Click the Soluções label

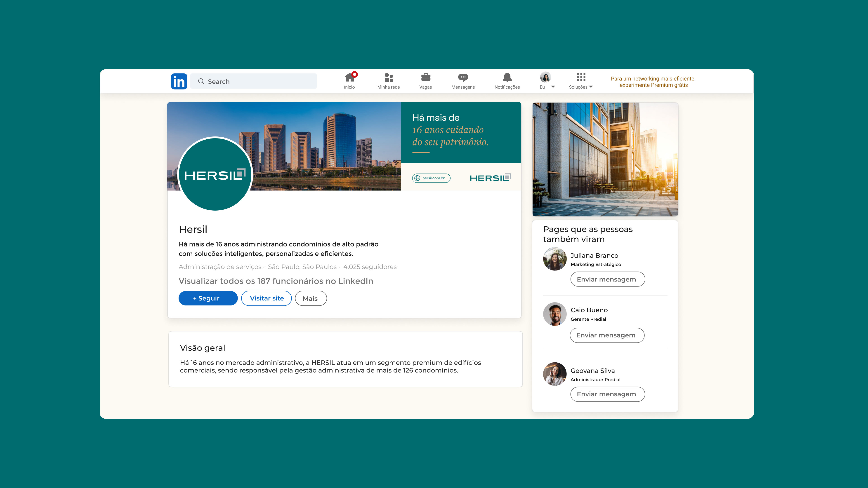point(578,87)
